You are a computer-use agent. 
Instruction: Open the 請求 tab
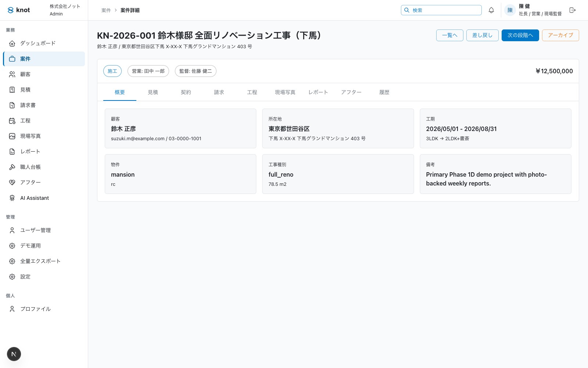pyautogui.click(x=219, y=92)
